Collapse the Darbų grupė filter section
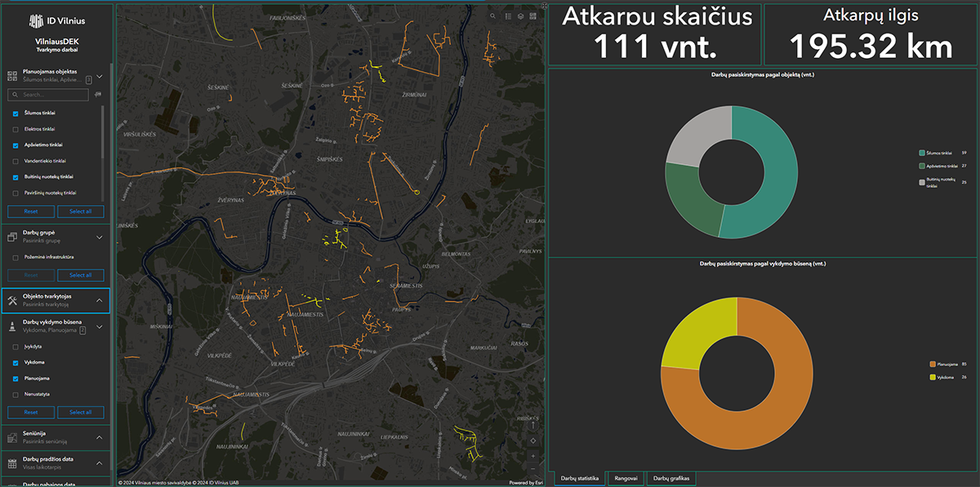 pyautogui.click(x=100, y=237)
